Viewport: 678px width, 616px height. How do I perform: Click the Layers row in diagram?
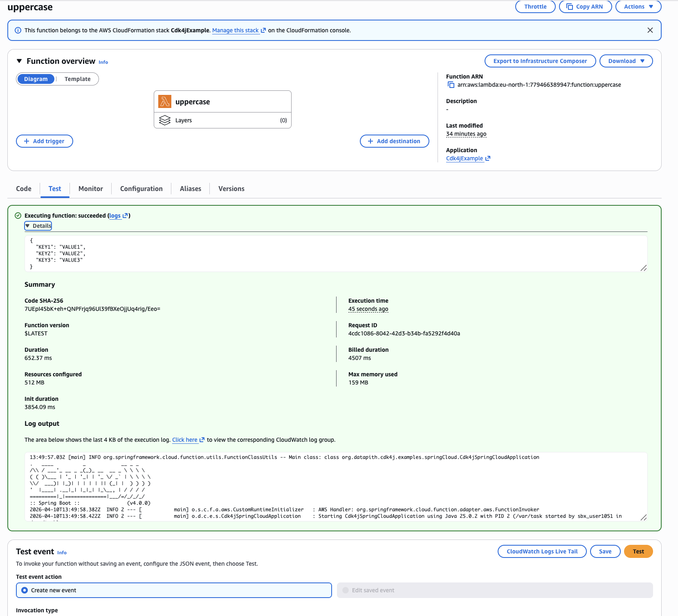[222, 120]
